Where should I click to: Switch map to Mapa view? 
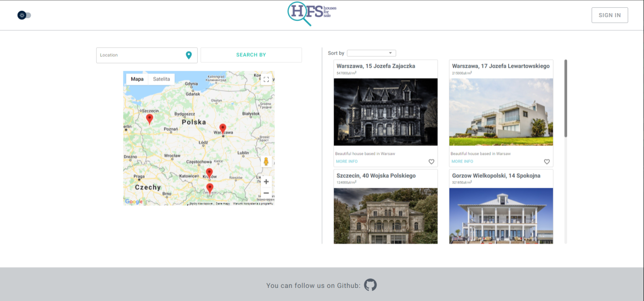coord(137,79)
